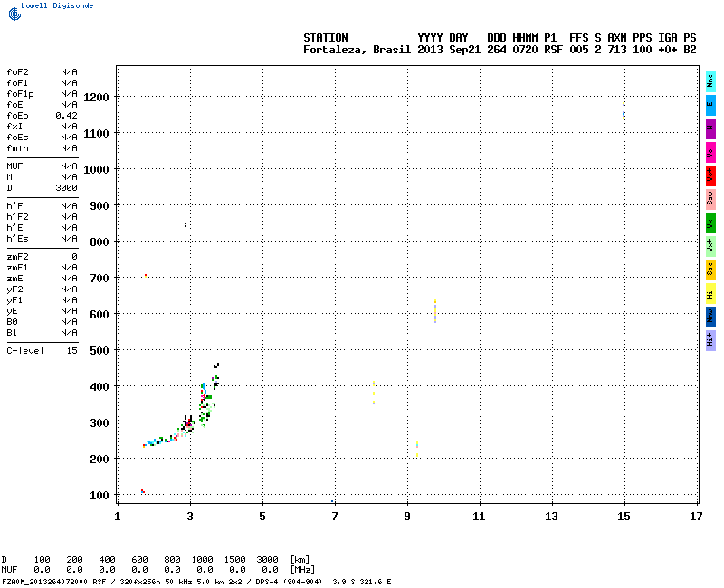The width and height of the screenshot is (724, 588).
Task: Click the 17 frequency axis label
Action: (696, 517)
